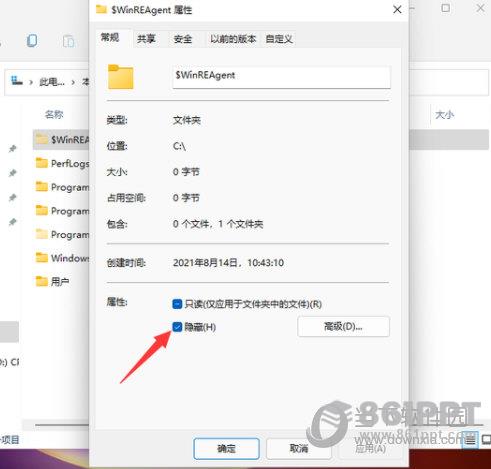
Task: Click the copy icon in Explorer toolbar
Action: point(32,41)
